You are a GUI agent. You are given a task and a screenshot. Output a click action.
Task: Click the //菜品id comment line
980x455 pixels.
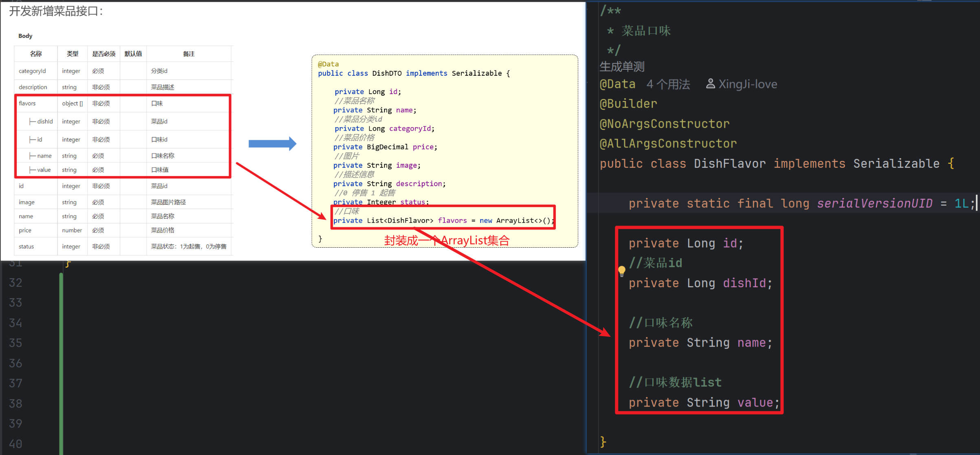coord(656,263)
